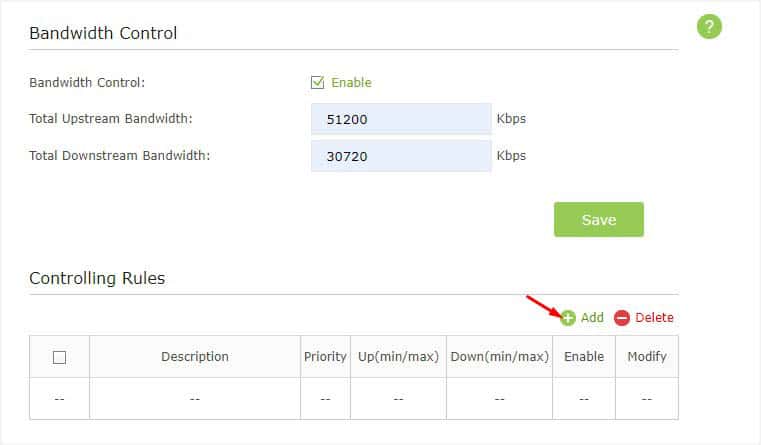Click the Kbps unit next to 30720
The height and width of the screenshot is (445, 761).
[511, 156]
